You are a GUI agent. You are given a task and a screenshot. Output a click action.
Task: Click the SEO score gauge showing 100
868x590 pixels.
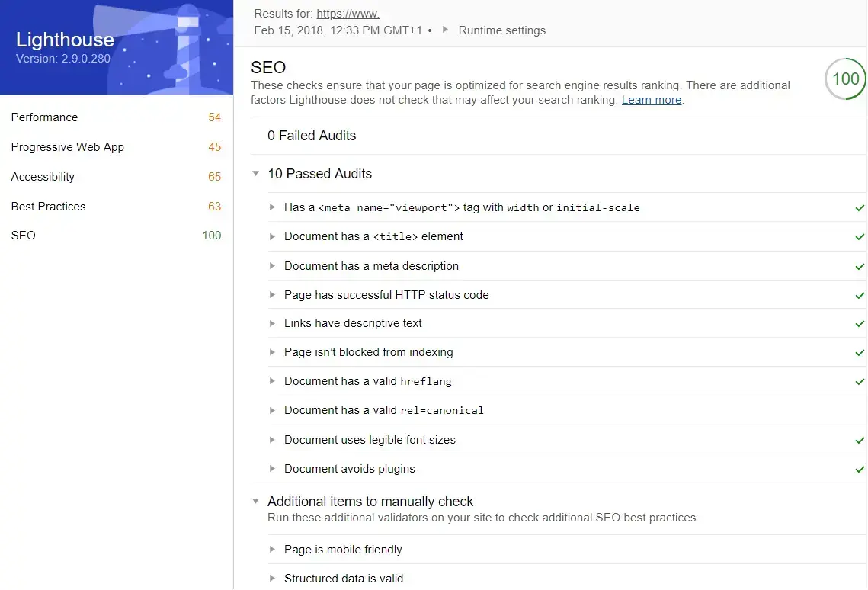[x=845, y=79]
